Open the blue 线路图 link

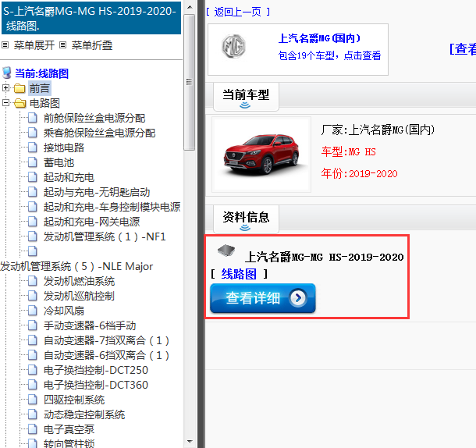(239, 274)
